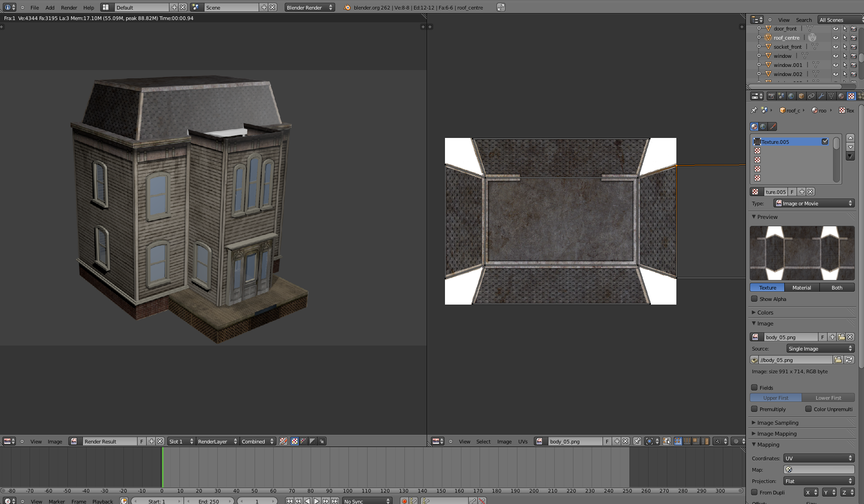Disable the Texture.005 slot checkbox
This screenshot has height=504, width=864.
(825, 142)
